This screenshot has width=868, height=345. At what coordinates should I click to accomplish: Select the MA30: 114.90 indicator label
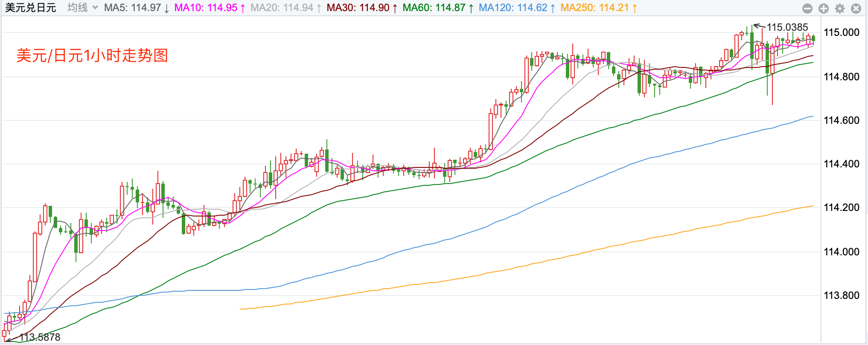(362, 8)
